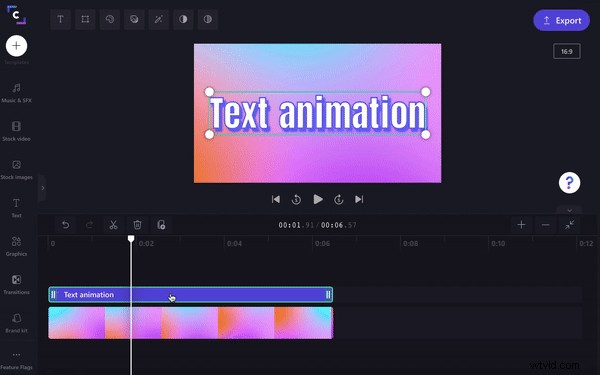Delete the selected clip with trash icon
The height and width of the screenshot is (375, 600).
(x=137, y=225)
